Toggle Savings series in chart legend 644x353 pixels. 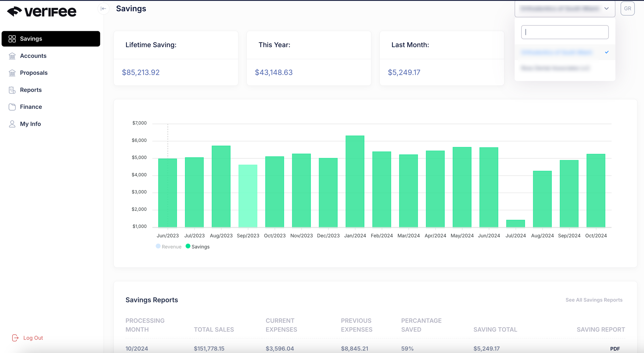coord(197,247)
